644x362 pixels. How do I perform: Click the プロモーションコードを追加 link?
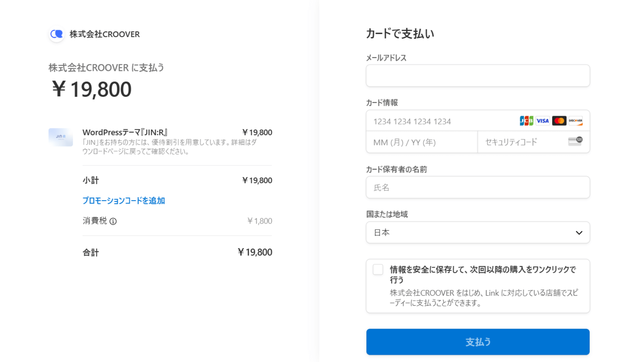tap(124, 200)
